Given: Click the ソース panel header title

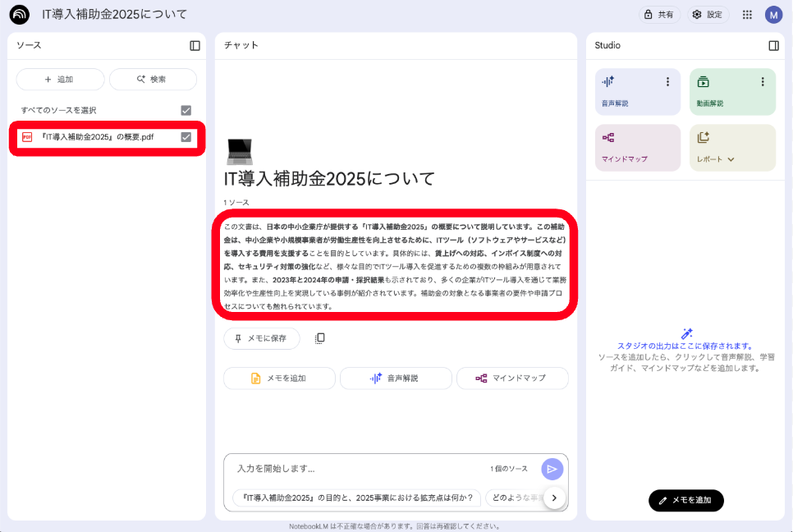Looking at the screenshot, I should point(29,45).
